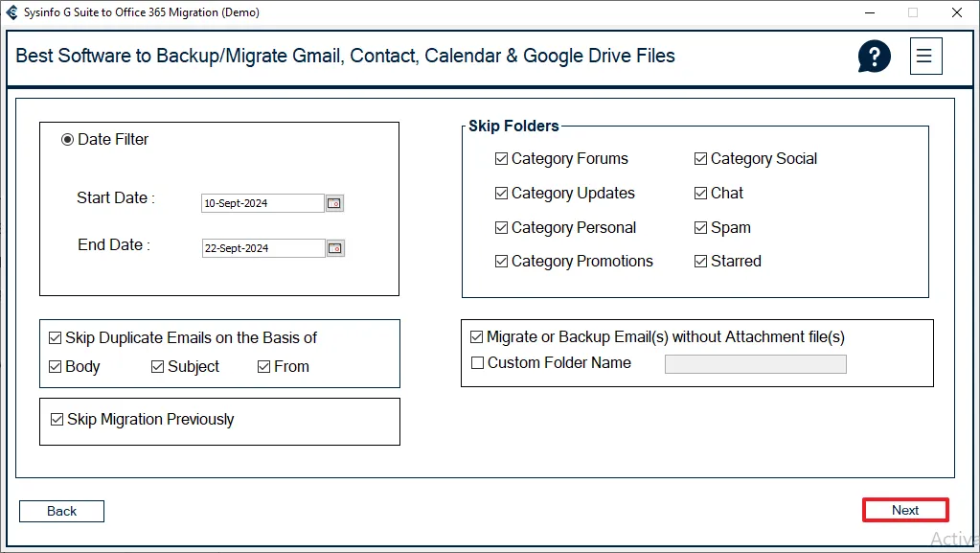Enable the Custom Folder Name checkbox
The width and height of the screenshot is (980, 553).
click(477, 363)
